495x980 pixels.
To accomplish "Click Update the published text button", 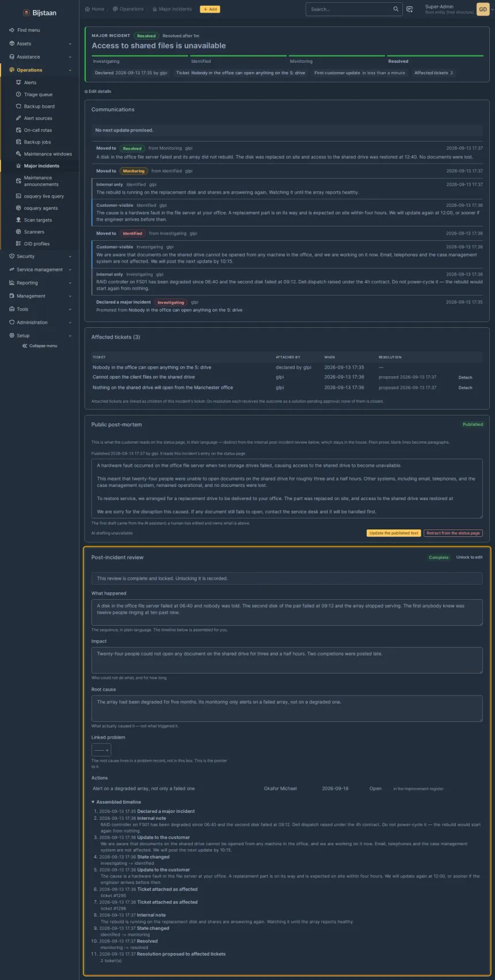I will (394, 533).
